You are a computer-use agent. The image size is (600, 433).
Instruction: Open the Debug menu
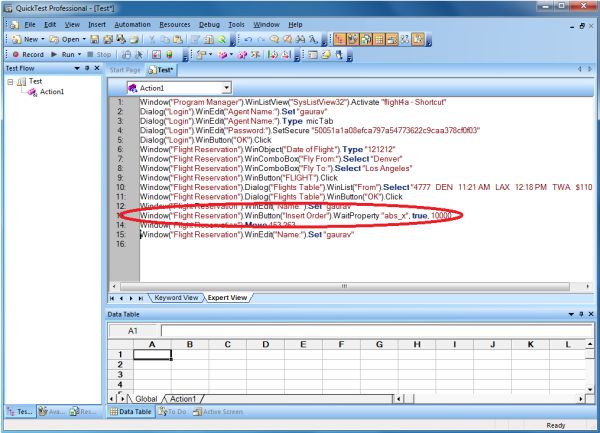pyautogui.click(x=209, y=24)
